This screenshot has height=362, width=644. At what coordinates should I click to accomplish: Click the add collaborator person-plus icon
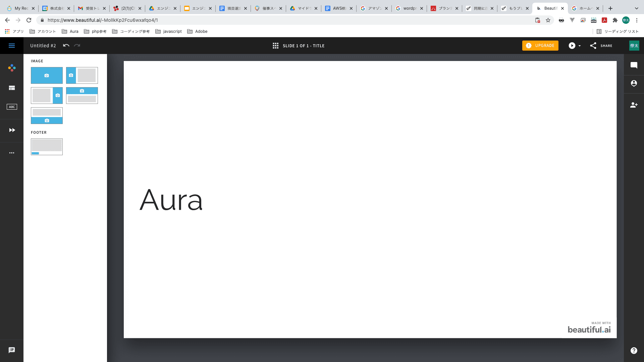pyautogui.click(x=634, y=105)
